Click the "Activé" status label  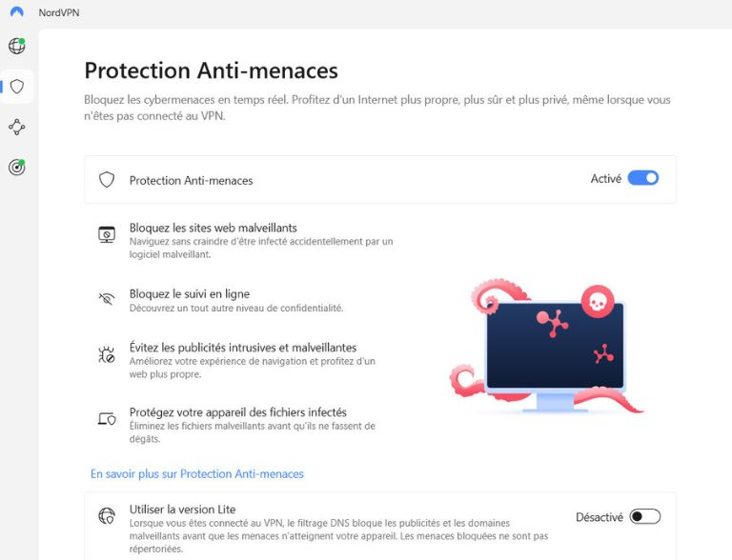click(605, 178)
